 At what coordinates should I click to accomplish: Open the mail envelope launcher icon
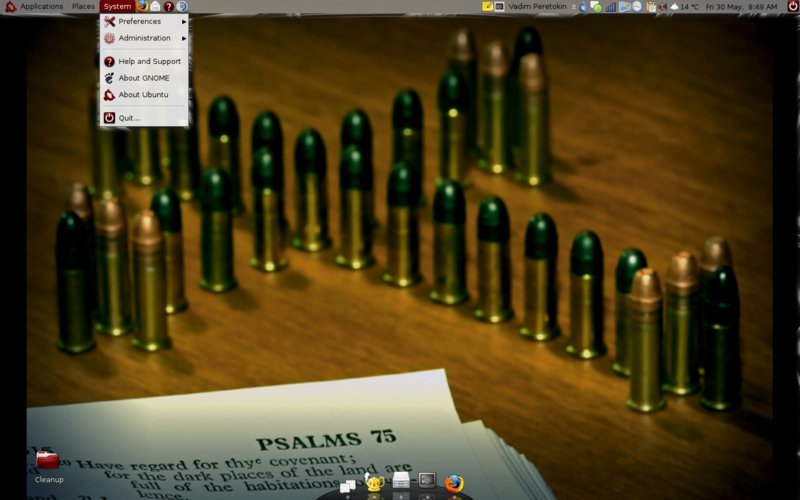pyautogui.click(x=155, y=6)
